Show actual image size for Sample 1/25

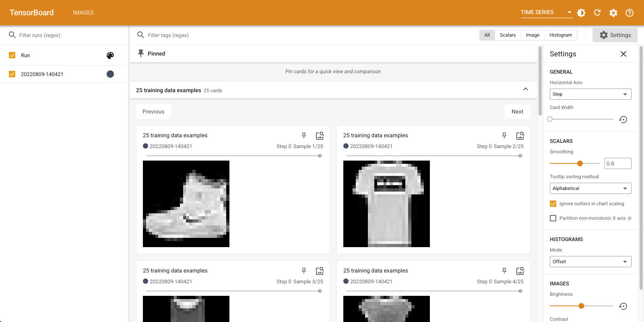(x=320, y=136)
